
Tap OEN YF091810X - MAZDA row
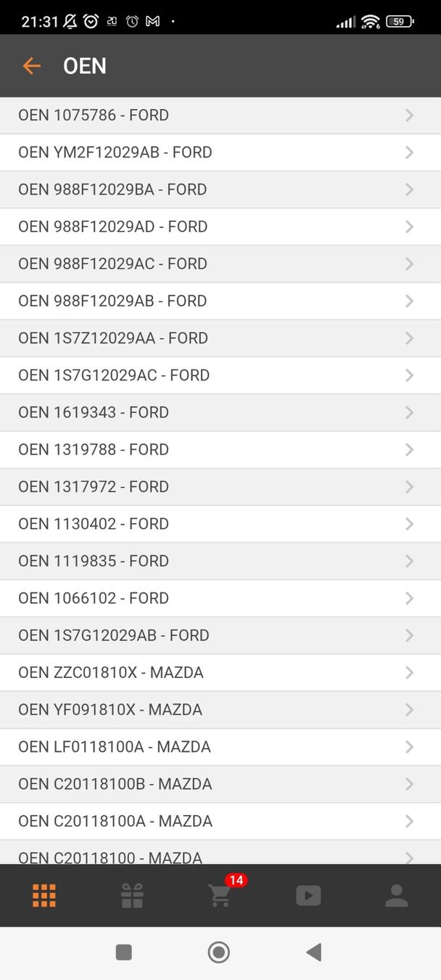pos(110,710)
